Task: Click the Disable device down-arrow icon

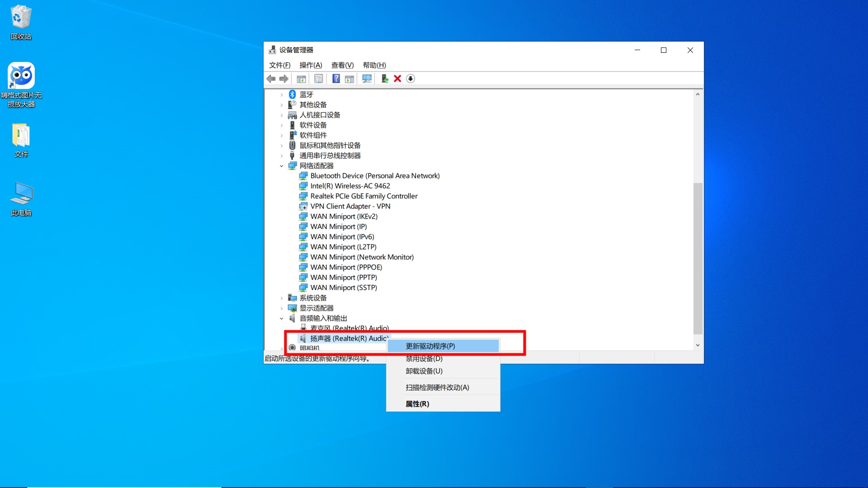Action: pos(410,79)
